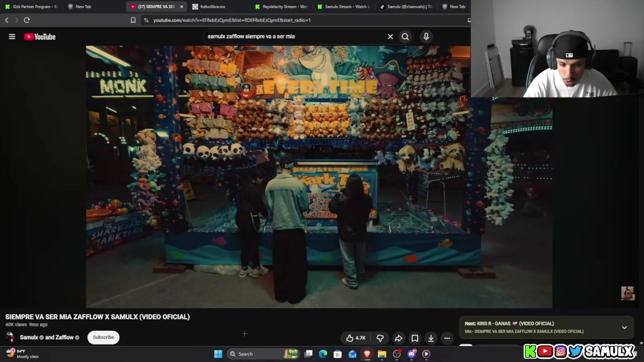The height and width of the screenshot is (362, 644).
Task: Open Microsoft Store from the taskbar
Action: [338, 354]
